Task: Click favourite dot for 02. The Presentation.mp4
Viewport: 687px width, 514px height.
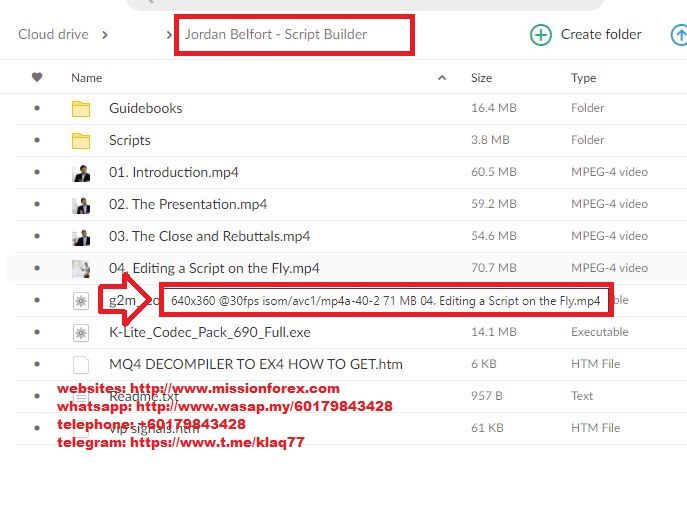Action: pyautogui.click(x=37, y=204)
